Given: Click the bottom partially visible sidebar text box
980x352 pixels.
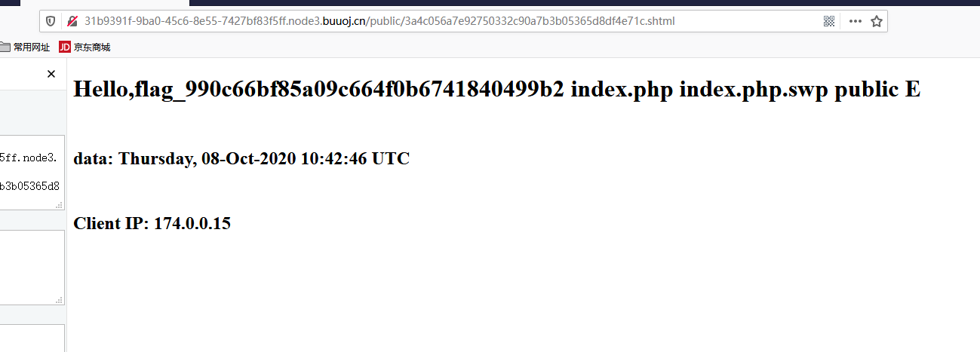Looking at the screenshot, I should coord(32,338).
